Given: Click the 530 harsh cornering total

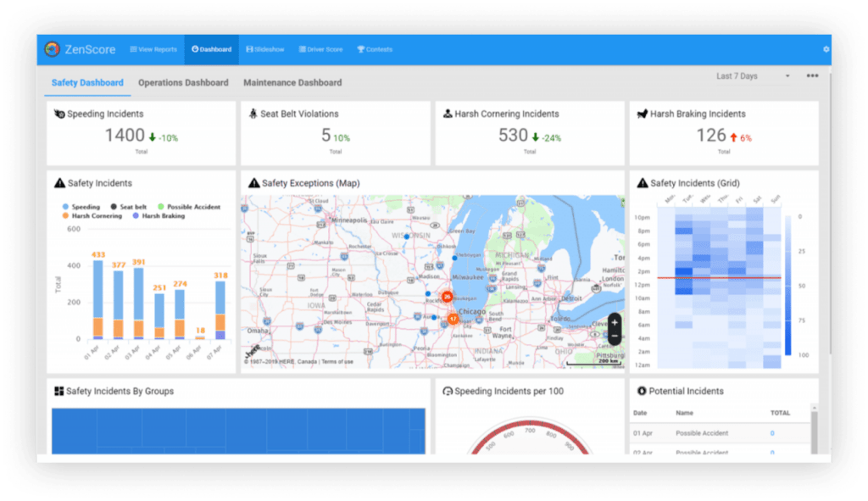Looking at the screenshot, I should coord(513,135).
